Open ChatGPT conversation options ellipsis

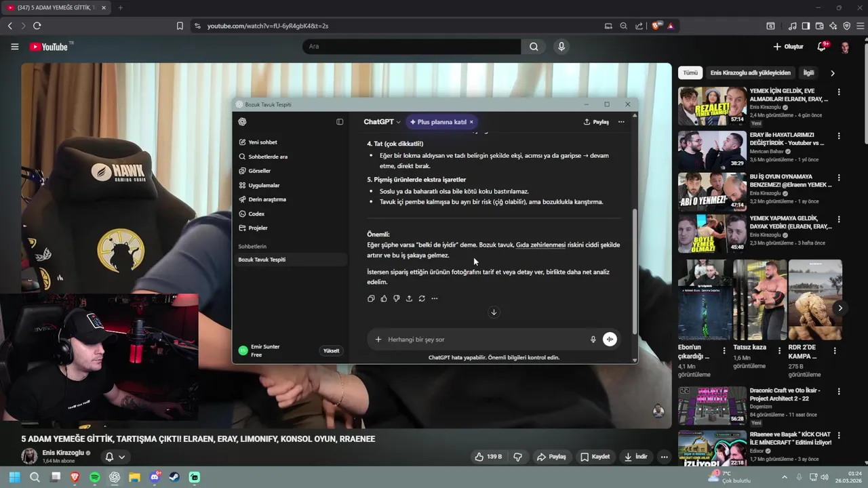coord(621,122)
